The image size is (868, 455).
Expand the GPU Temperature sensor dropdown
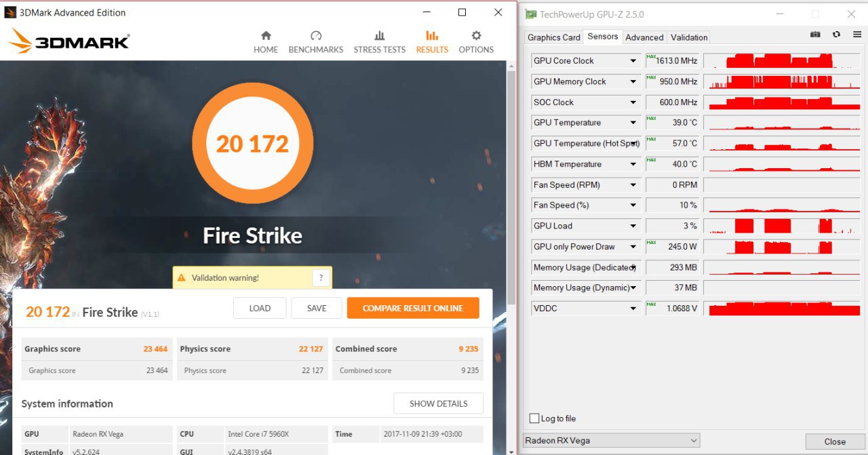(633, 123)
